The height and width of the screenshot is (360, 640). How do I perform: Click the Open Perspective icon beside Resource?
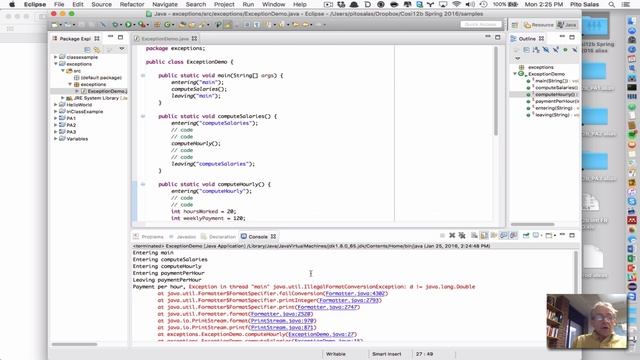[x=515, y=25]
